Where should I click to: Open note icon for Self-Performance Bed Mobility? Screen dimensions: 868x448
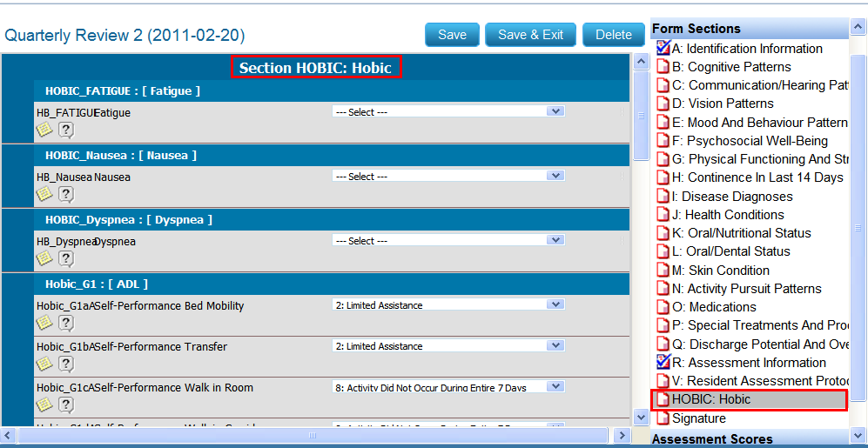click(x=44, y=322)
